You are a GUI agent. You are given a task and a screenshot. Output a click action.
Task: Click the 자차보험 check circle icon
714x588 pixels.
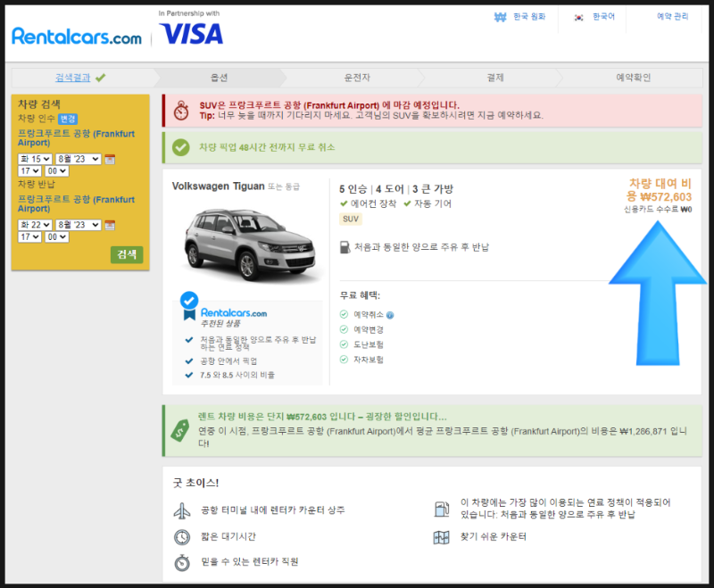(344, 359)
